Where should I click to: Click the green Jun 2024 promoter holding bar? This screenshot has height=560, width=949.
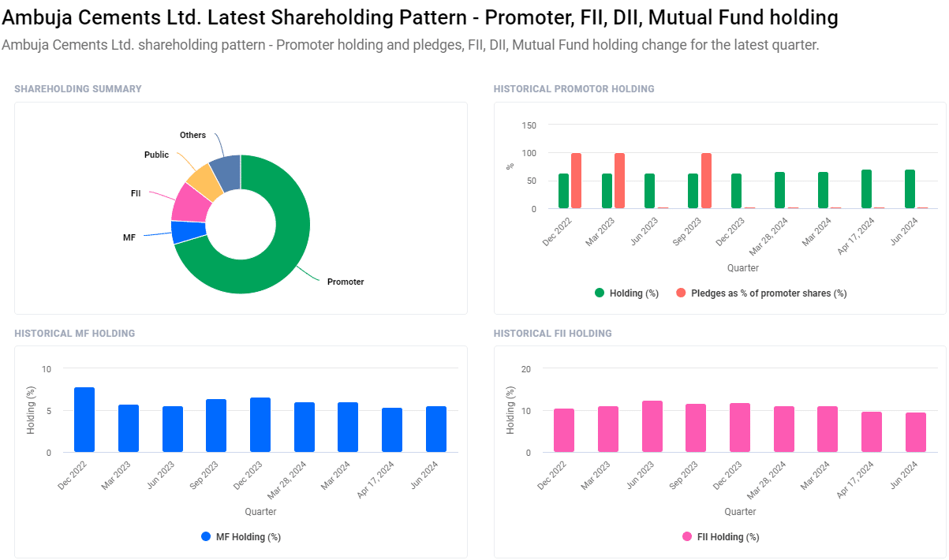pos(910,189)
